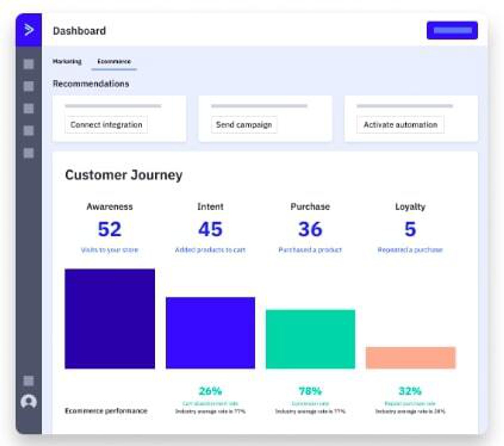This screenshot has width=504, height=446.
Task: Click the ActiveCampaign logo icon
Action: point(29,30)
